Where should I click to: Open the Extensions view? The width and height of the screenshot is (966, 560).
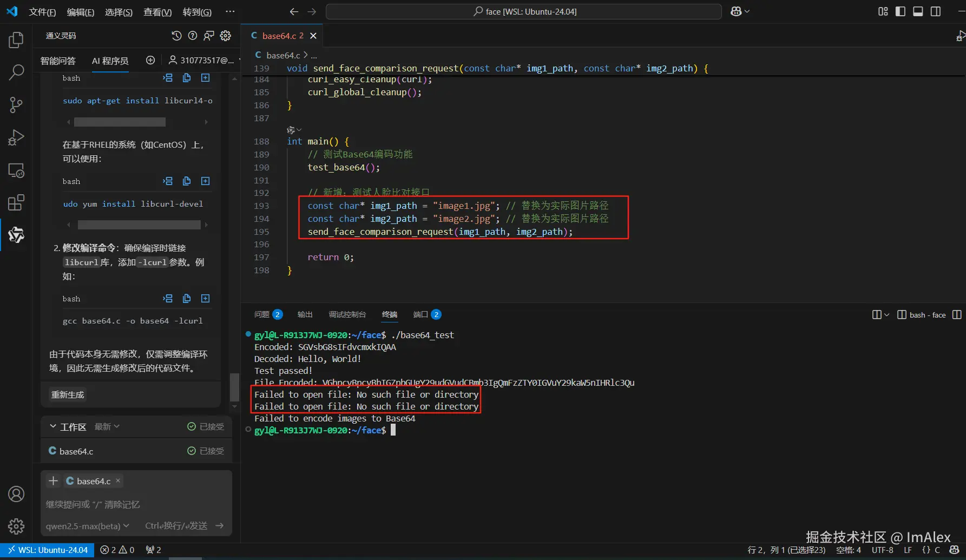(16, 203)
